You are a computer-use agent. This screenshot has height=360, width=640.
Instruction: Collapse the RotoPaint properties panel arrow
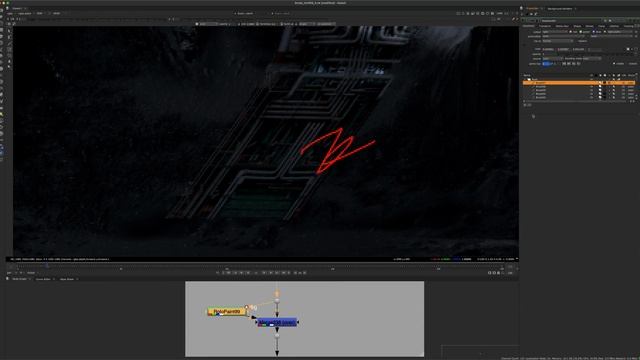(523, 21)
